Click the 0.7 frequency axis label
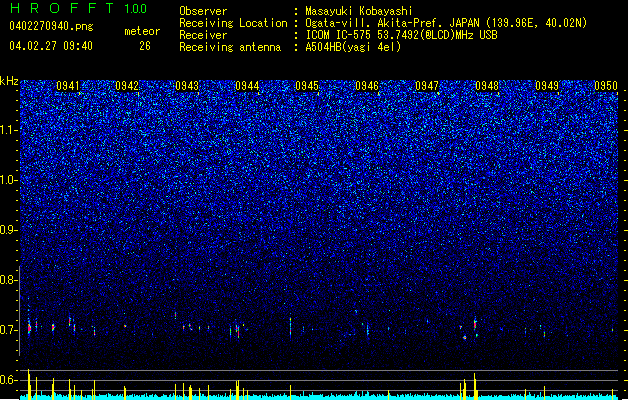 (9, 330)
